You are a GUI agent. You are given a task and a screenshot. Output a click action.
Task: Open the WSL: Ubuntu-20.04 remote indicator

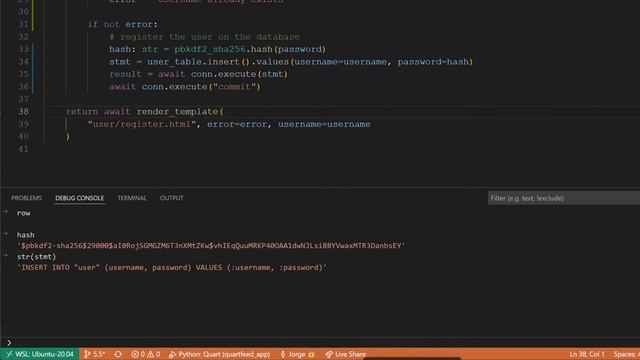pos(40,354)
